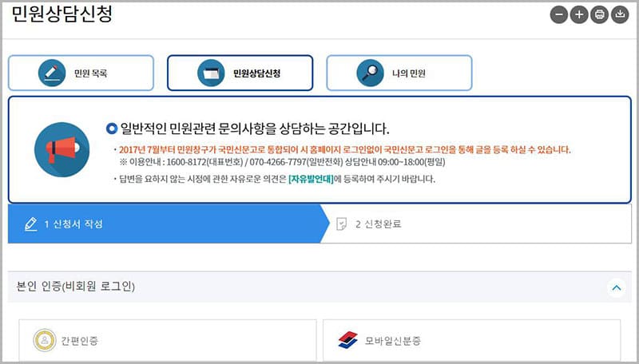Click the zoom out minus icon
639x364 pixels.
coord(560,14)
